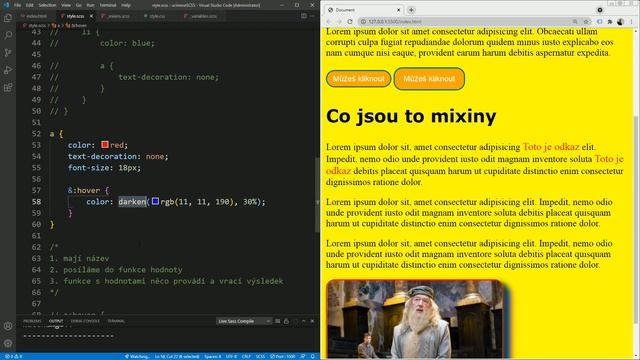
Task: Switch to index.html editor tab
Action: pos(36,16)
